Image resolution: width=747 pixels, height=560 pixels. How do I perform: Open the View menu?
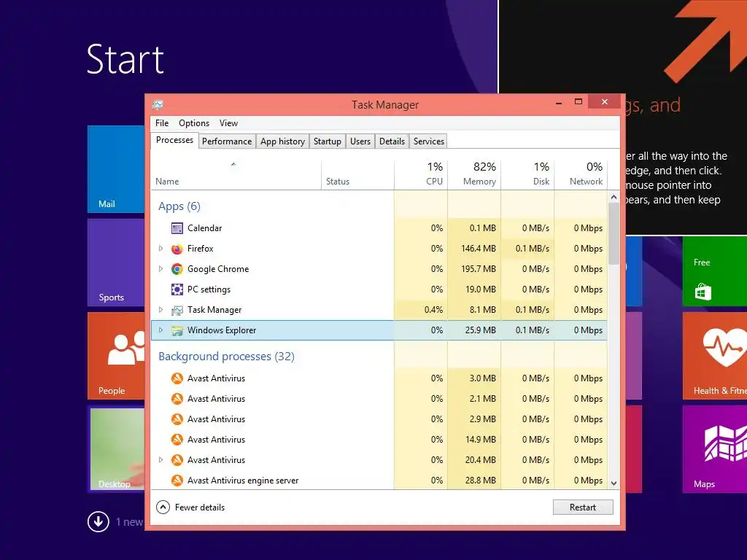tap(228, 123)
